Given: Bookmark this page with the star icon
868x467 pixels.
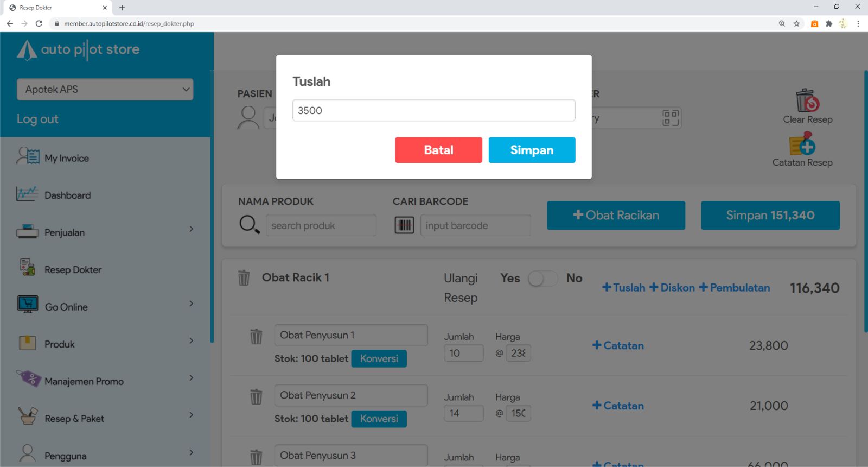Looking at the screenshot, I should [x=796, y=23].
